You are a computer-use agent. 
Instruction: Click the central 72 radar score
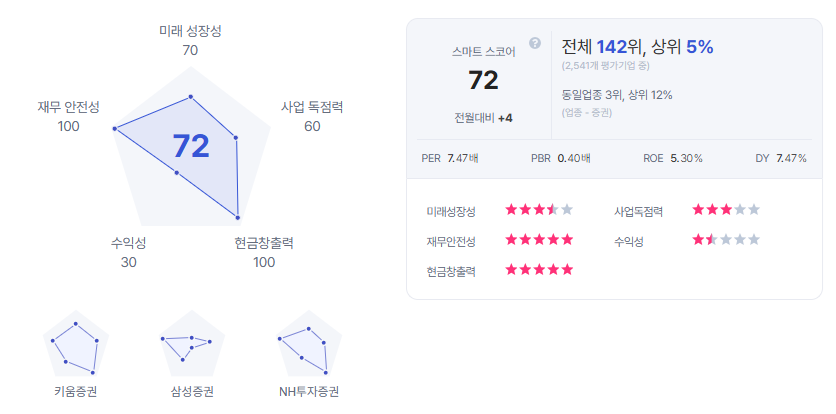(x=191, y=146)
